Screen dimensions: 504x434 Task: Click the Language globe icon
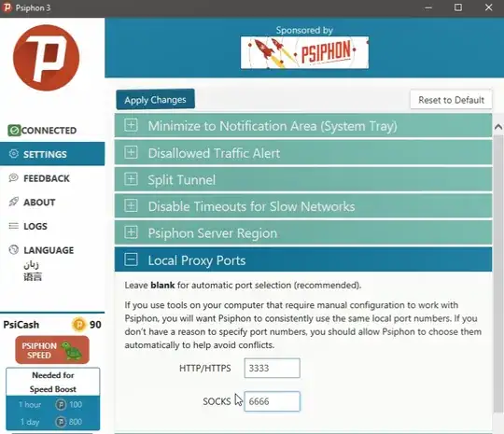point(13,250)
